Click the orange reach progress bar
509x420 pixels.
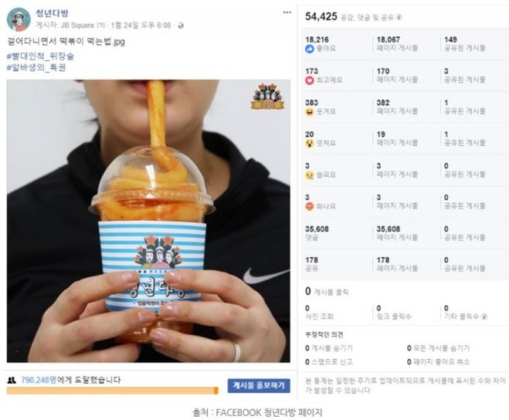pos(113,391)
